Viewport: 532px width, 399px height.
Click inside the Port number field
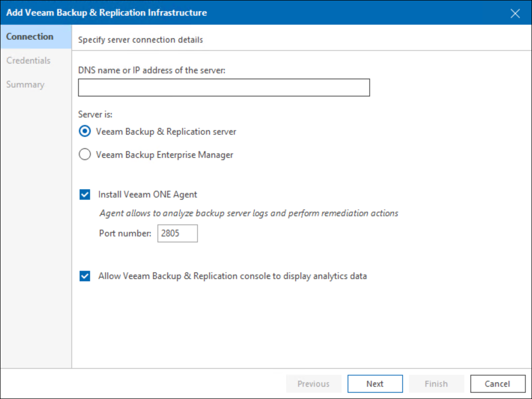coord(177,233)
